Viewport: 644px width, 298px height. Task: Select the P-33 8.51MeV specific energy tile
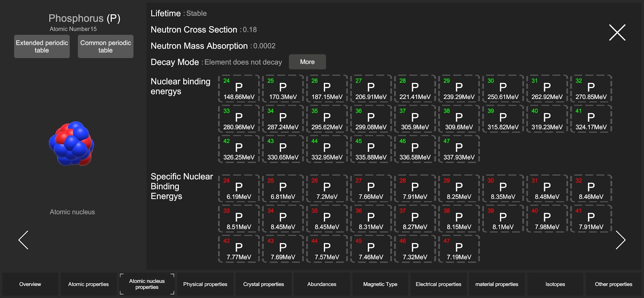coord(239,219)
